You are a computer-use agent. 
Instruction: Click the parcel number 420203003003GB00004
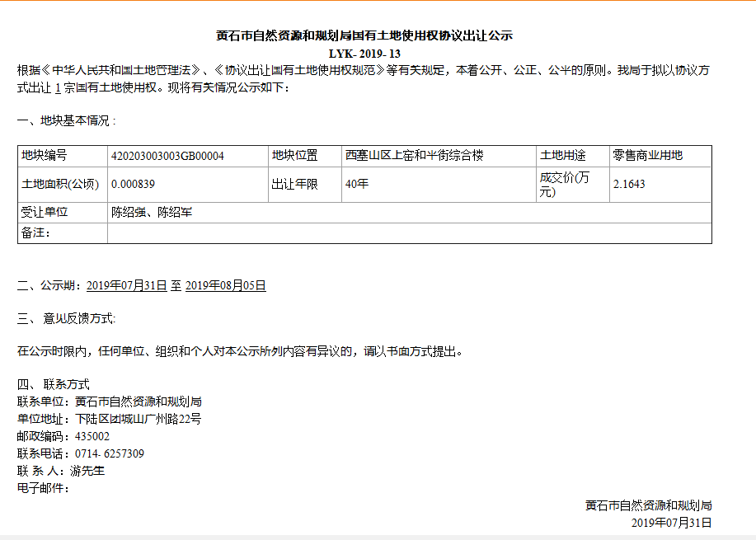[167, 156]
